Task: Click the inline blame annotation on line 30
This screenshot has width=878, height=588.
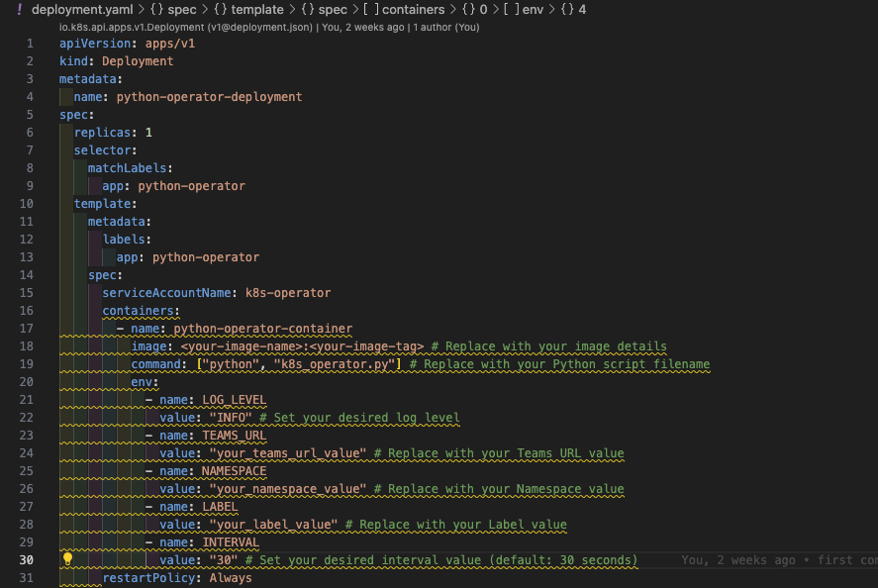Action: (x=779, y=560)
